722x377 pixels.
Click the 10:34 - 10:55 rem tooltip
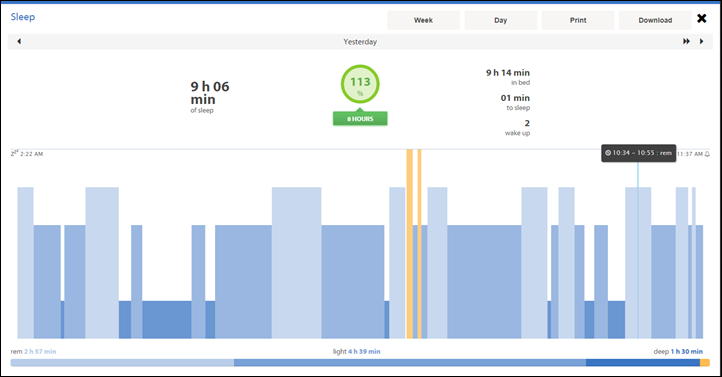pos(639,153)
